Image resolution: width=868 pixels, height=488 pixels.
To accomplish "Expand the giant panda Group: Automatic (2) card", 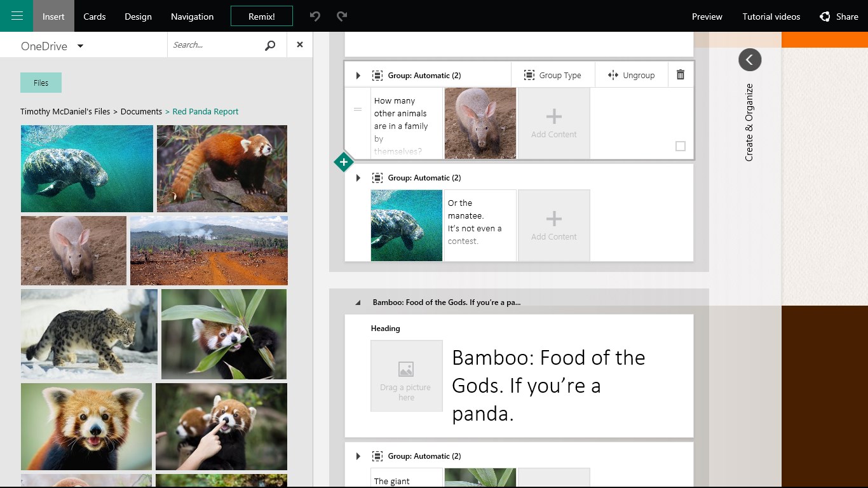I will pyautogui.click(x=358, y=456).
